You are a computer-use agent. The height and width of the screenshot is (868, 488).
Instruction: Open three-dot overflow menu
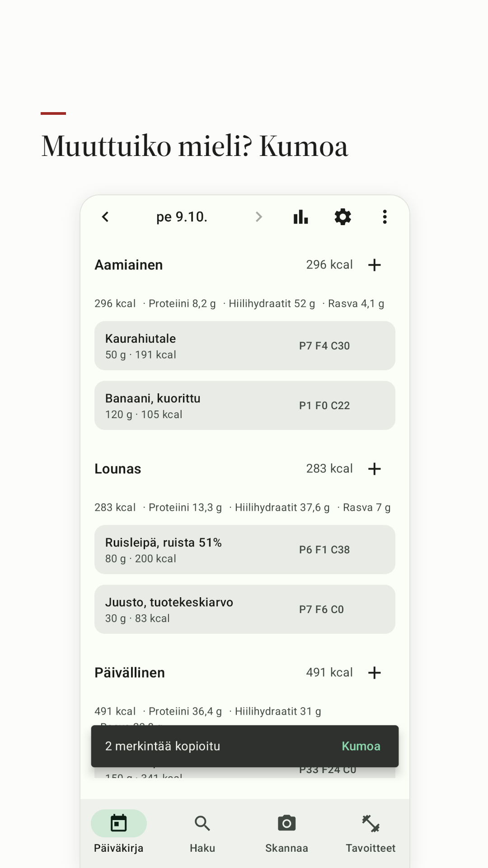pyautogui.click(x=385, y=217)
